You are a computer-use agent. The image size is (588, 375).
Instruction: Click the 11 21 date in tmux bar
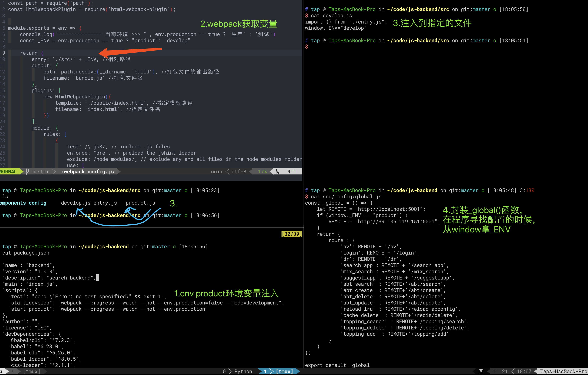pos(500,371)
